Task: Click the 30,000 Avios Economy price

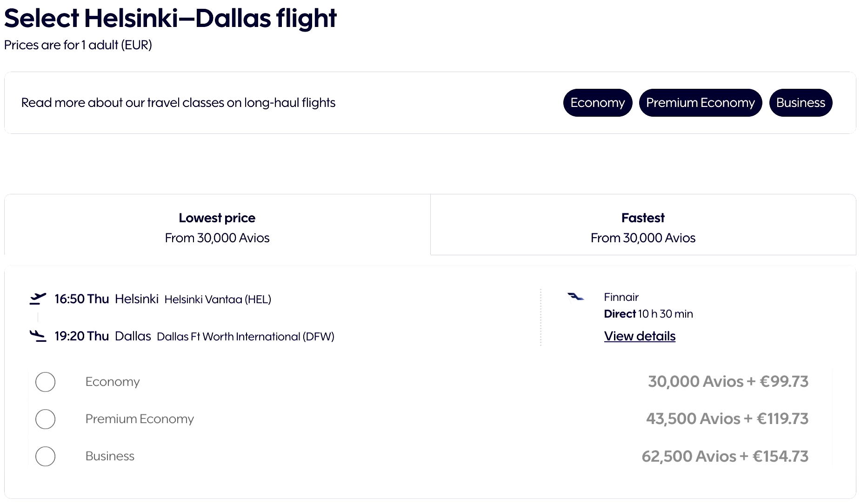Action: [728, 381]
